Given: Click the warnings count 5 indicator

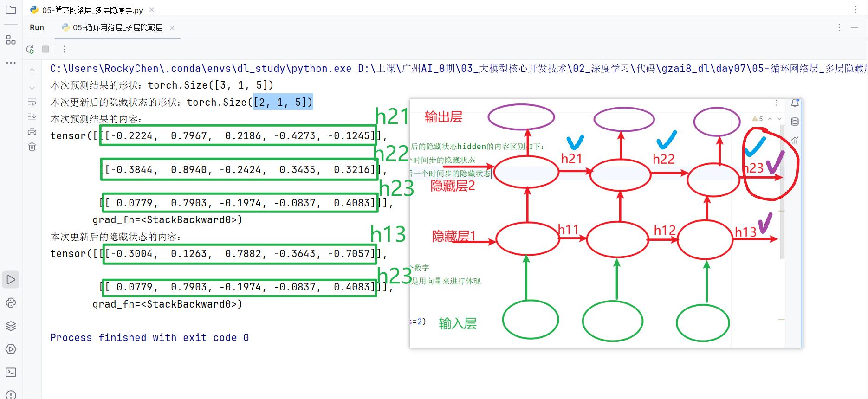Looking at the screenshot, I should [758, 119].
